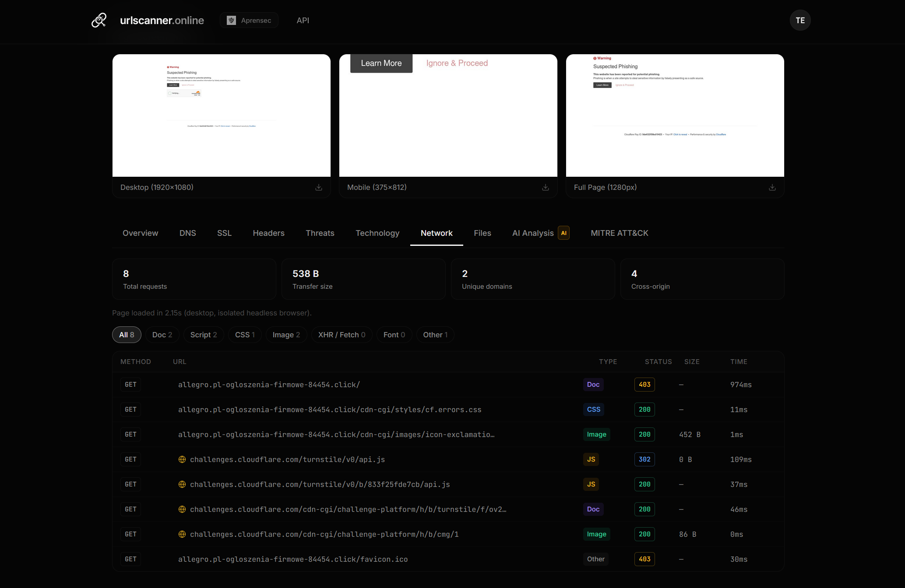Click the AI badge on the AI Analysis tab
This screenshot has width=905, height=588.
[x=564, y=233]
